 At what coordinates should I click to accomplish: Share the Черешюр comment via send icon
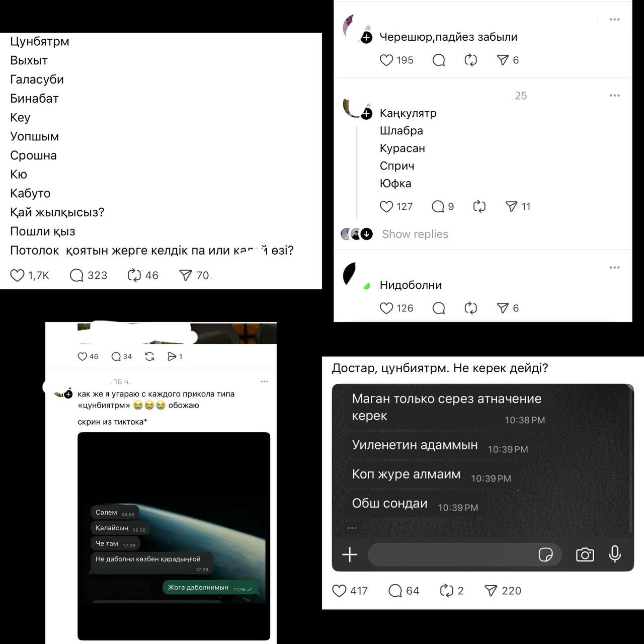coord(502,60)
